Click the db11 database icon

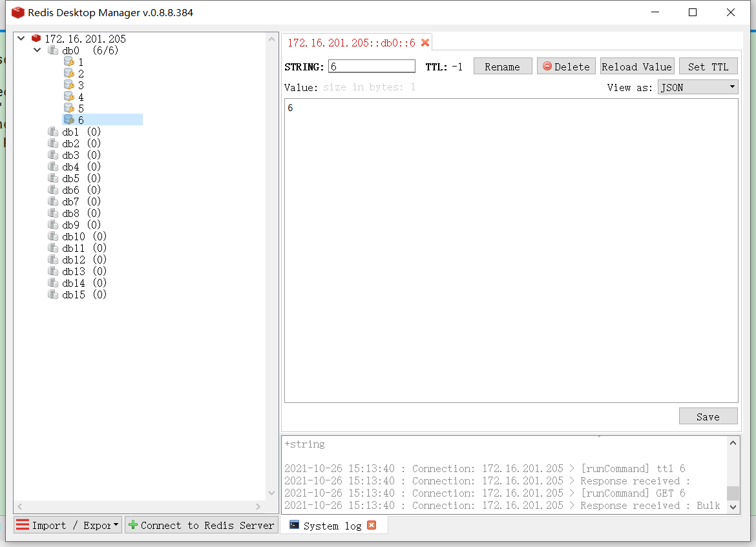coord(53,248)
